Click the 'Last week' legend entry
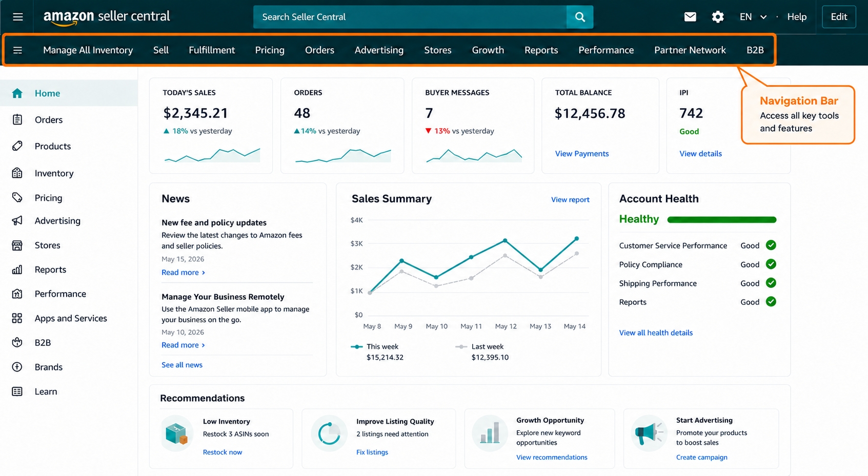868x476 pixels. pyautogui.click(x=482, y=352)
